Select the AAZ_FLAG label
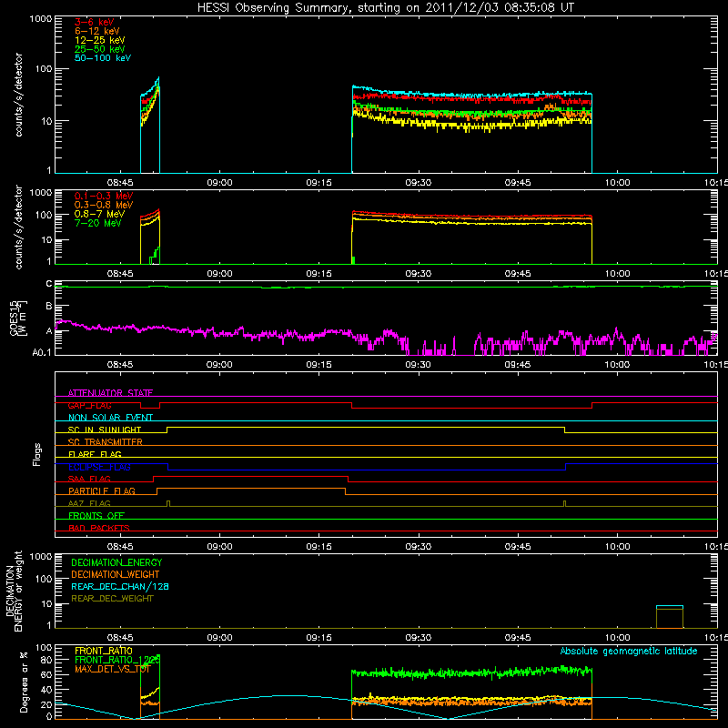728x728 pixels. 89,503
